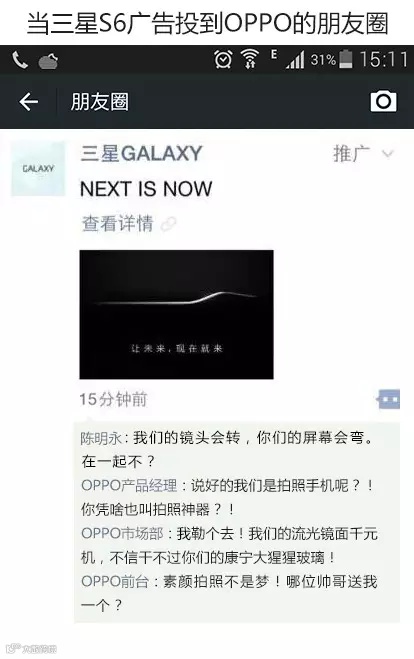Screen dimensions: 414x659
Task: Expand the chevron next to 推广
Action: click(388, 154)
